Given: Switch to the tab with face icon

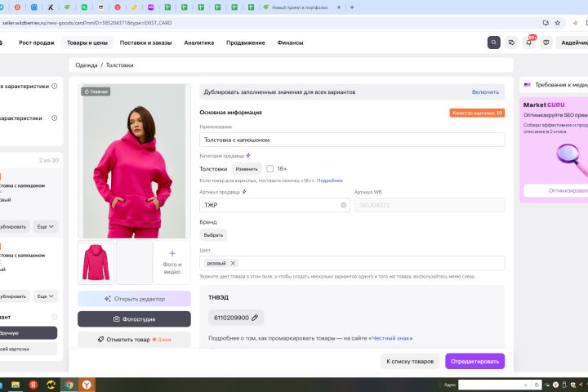Looking at the screenshot, I should pos(100,7).
